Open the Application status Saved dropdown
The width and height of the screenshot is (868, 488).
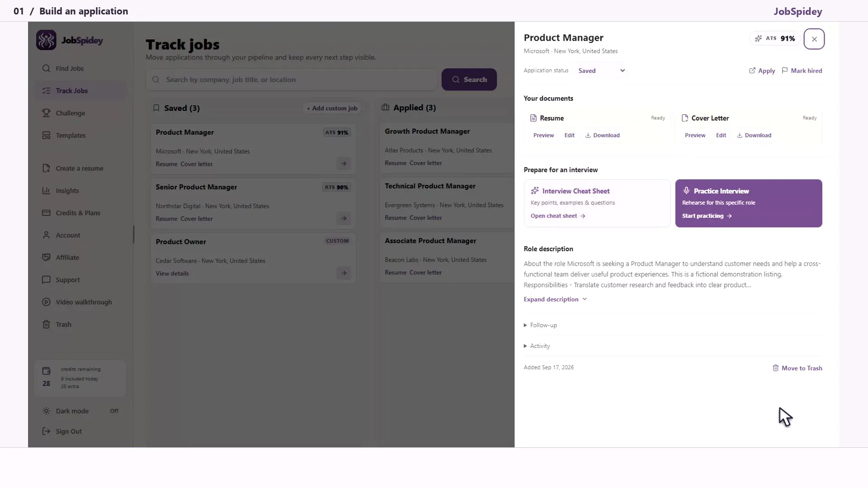click(x=601, y=70)
